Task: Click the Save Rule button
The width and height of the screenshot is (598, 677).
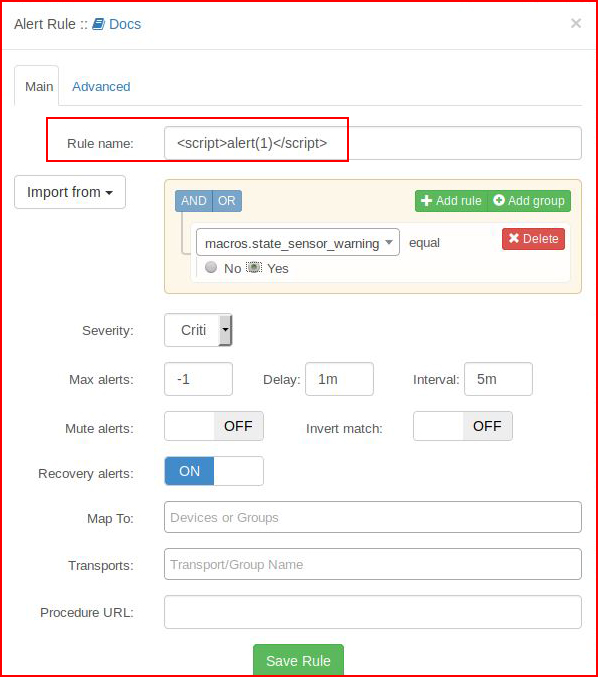Action: (298, 660)
